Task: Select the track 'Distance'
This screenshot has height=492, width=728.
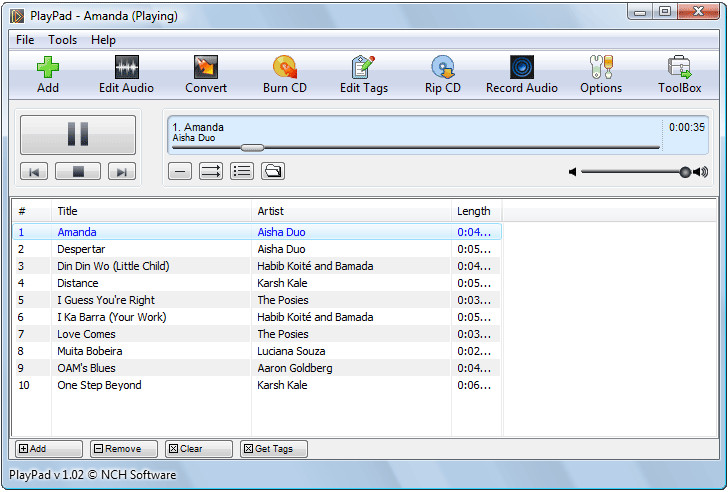Action: [257, 283]
